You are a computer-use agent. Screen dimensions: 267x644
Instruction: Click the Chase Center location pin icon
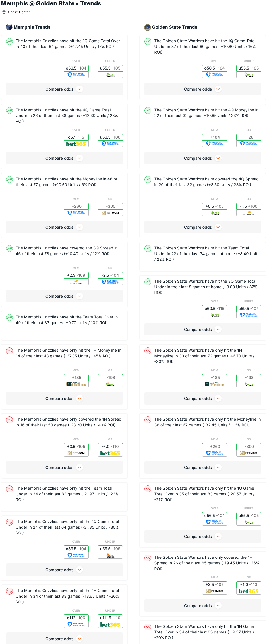click(x=4, y=12)
